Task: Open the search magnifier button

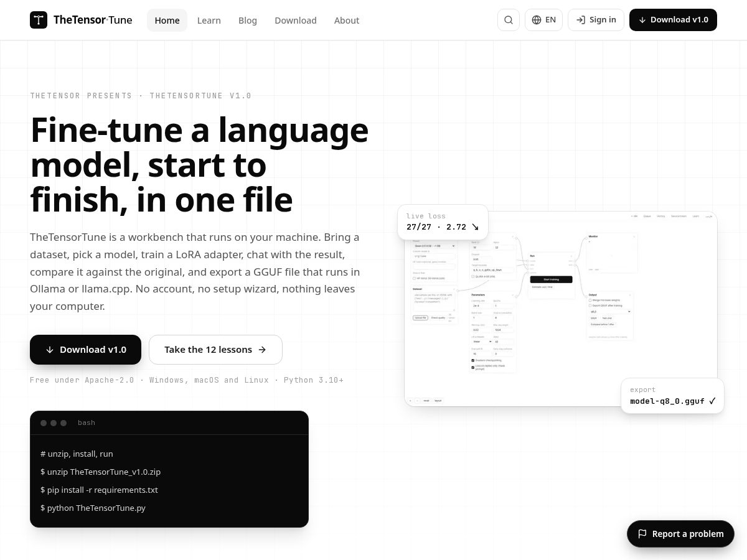Action: click(509, 20)
